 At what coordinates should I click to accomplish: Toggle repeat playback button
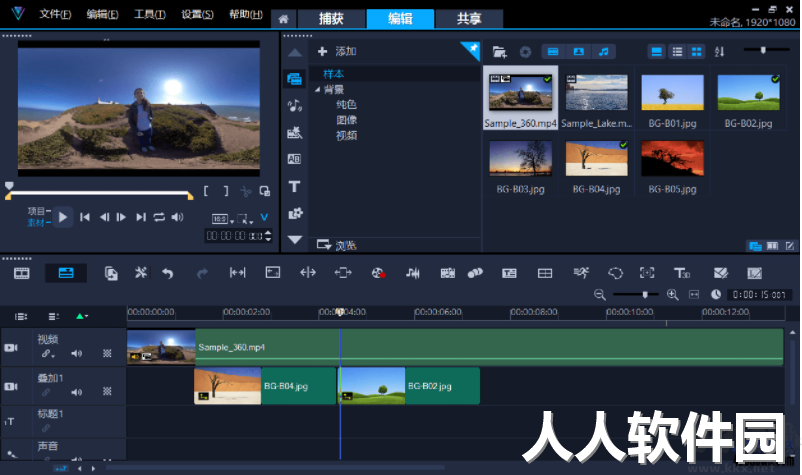(x=159, y=217)
